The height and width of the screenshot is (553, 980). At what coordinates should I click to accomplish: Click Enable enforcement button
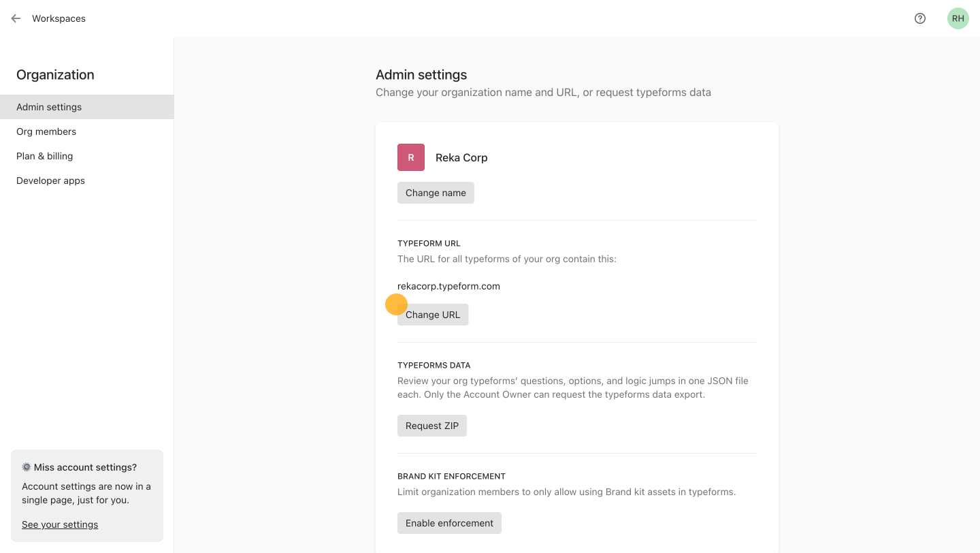coord(449,523)
